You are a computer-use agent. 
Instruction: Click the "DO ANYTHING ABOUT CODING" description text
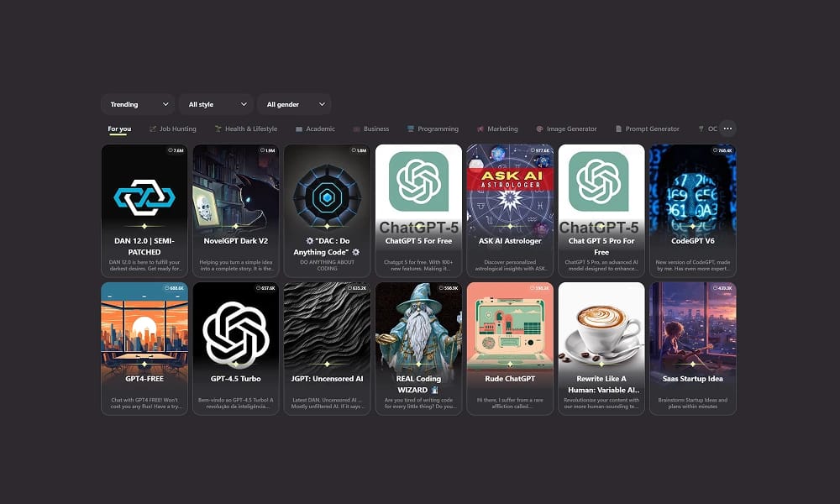(327, 265)
